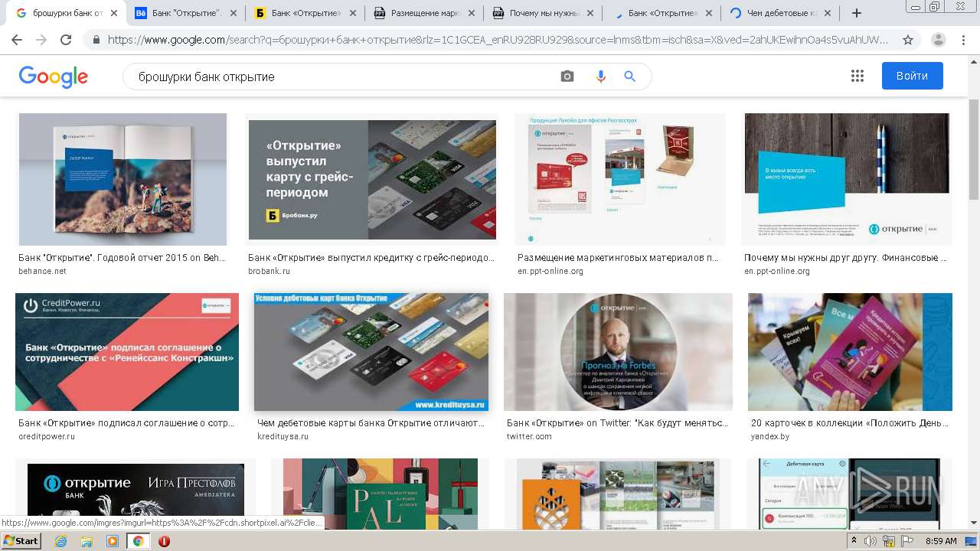Open Размещение маркетинговых материалов image
Image resolution: width=980 pixels, height=551 pixels.
(x=620, y=179)
